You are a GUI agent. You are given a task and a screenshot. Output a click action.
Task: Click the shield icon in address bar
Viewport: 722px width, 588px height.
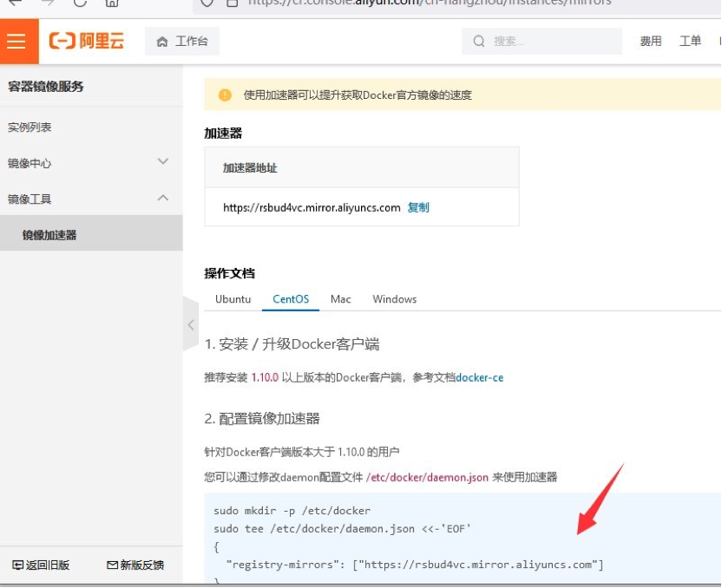[207, 3]
